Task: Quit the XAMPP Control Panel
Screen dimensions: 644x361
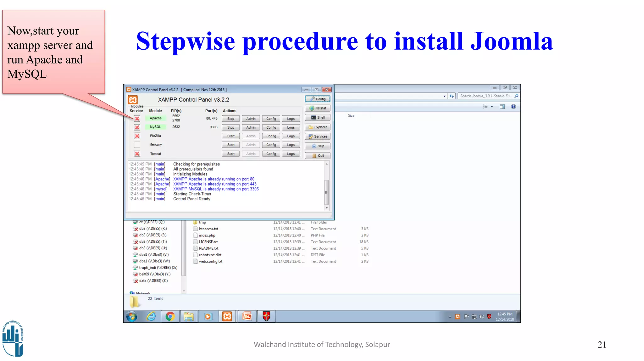Action: click(x=317, y=156)
